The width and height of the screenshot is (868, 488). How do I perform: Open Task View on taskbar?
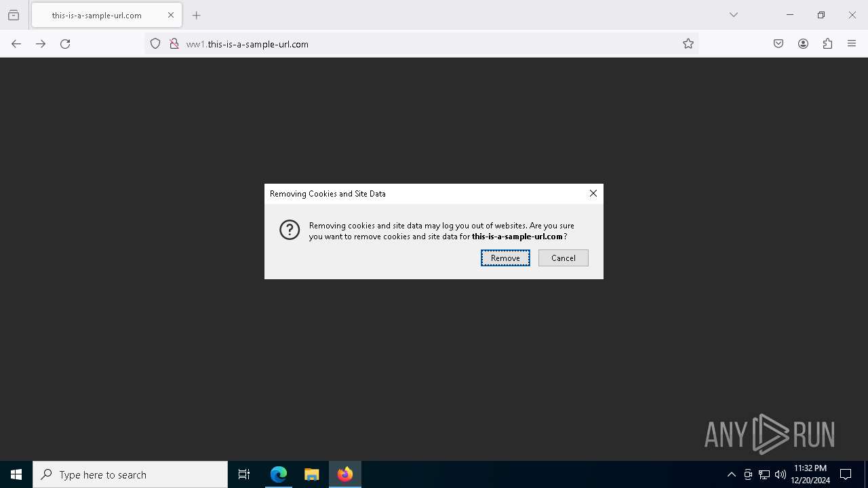[244, 474]
